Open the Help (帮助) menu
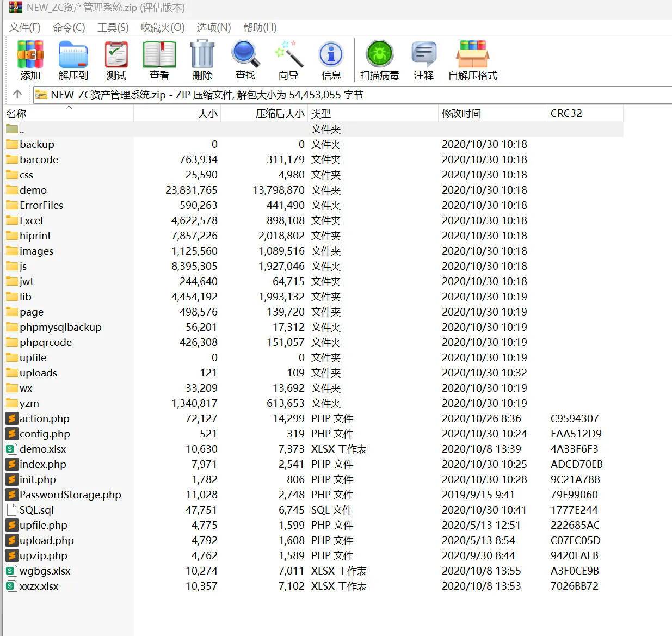672x636 pixels. (260, 27)
